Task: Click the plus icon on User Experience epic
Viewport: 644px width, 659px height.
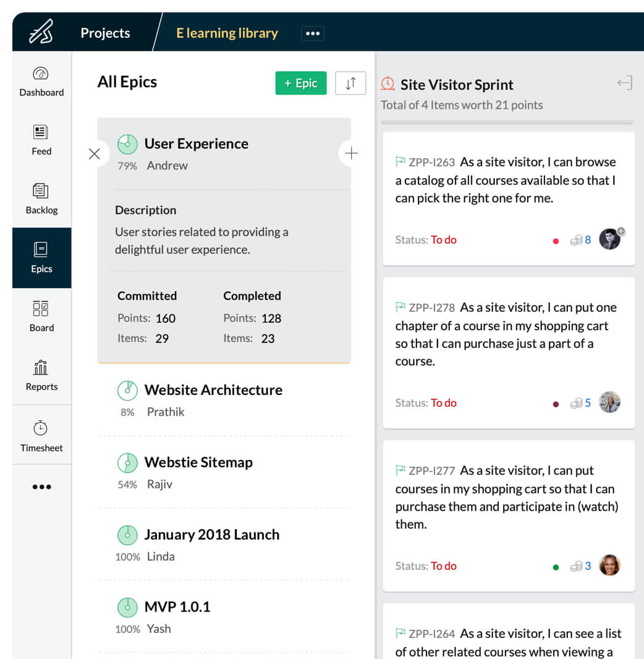Action: pos(351,153)
